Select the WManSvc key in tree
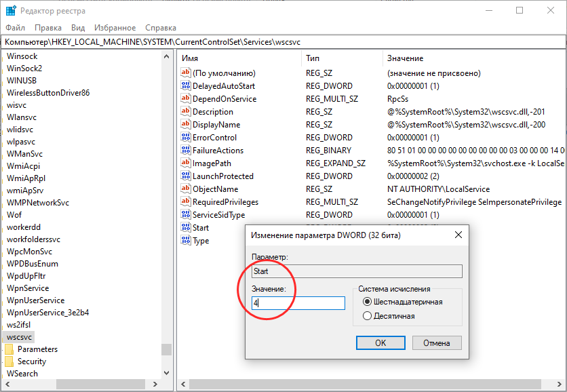Image resolution: width=567 pixels, height=392 pixels. 24,154
